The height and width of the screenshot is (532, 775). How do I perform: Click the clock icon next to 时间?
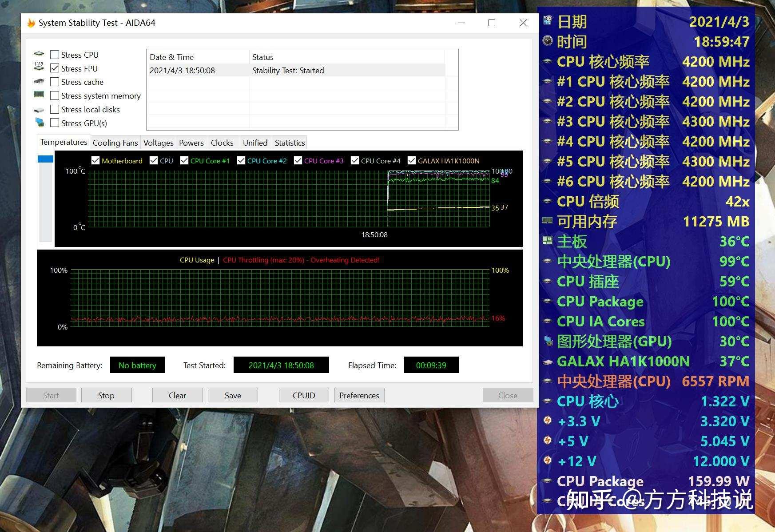[547, 41]
